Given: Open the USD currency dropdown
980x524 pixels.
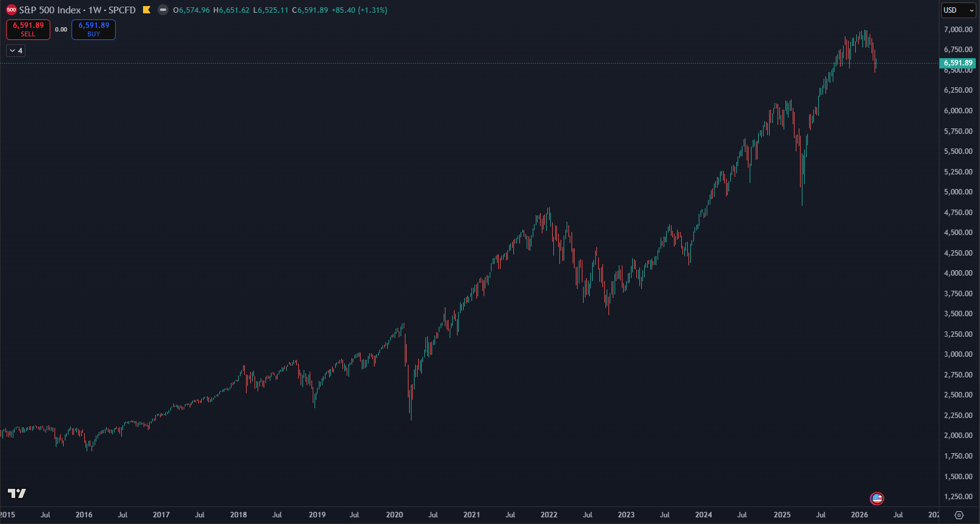Looking at the screenshot, I should (x=958, y=10).
